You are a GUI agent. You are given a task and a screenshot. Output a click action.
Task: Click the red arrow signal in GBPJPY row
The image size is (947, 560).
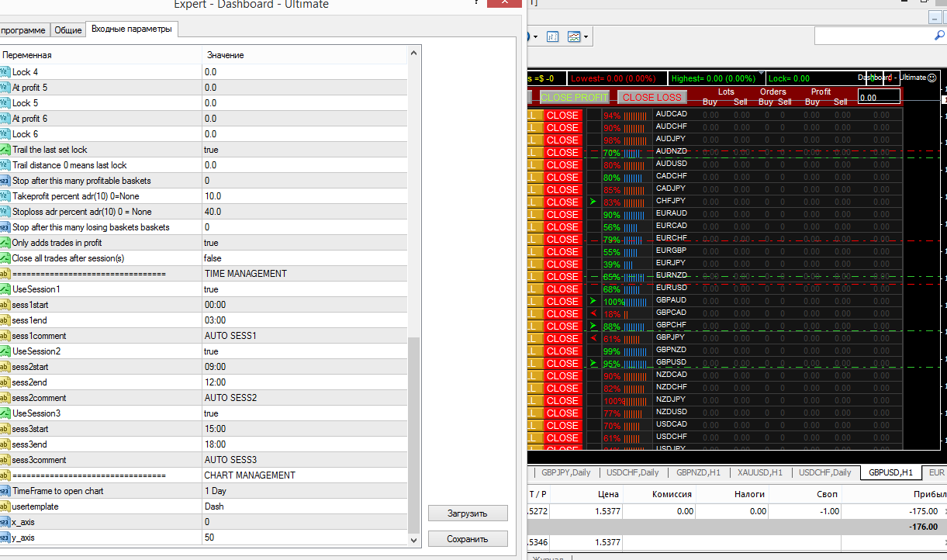(593, 338)
